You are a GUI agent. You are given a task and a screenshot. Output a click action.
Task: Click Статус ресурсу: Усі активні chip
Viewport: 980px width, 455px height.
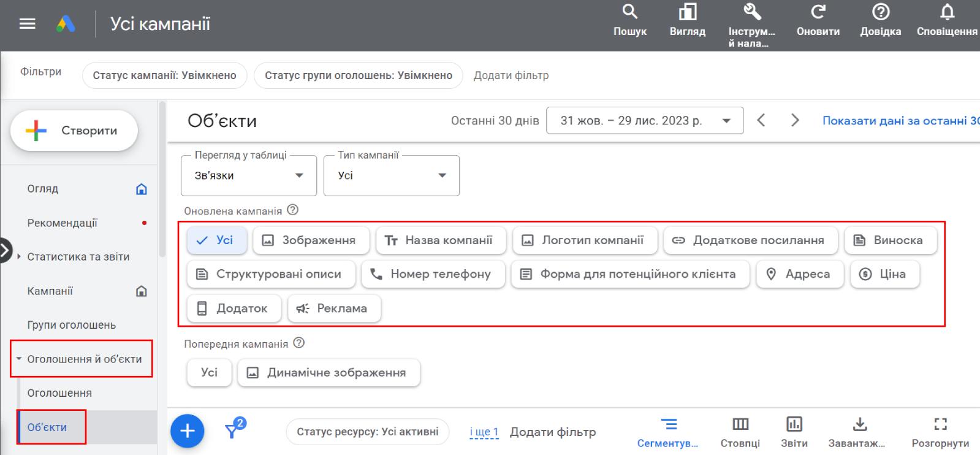click(x=368, y=432)
